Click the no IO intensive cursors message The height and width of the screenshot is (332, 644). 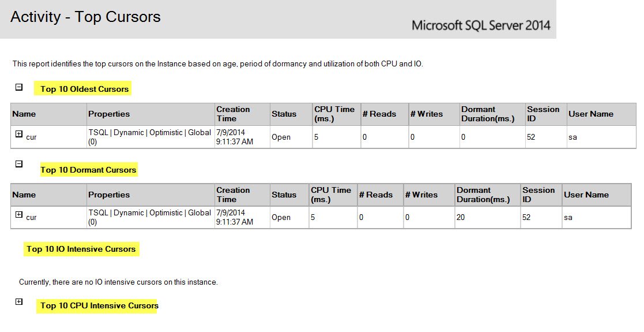pos(118,282)
